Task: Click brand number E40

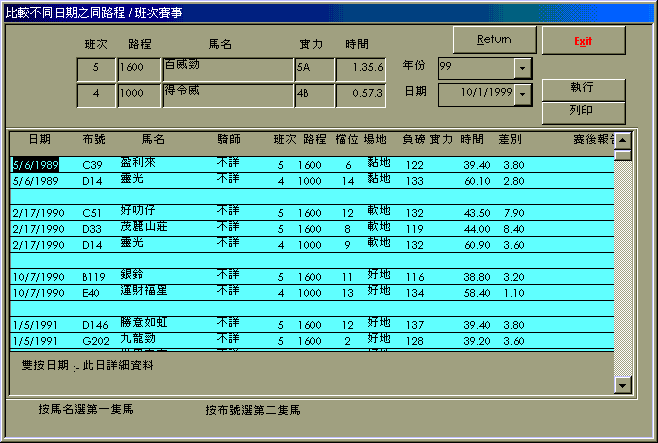Action: click(x=91, y=293)
